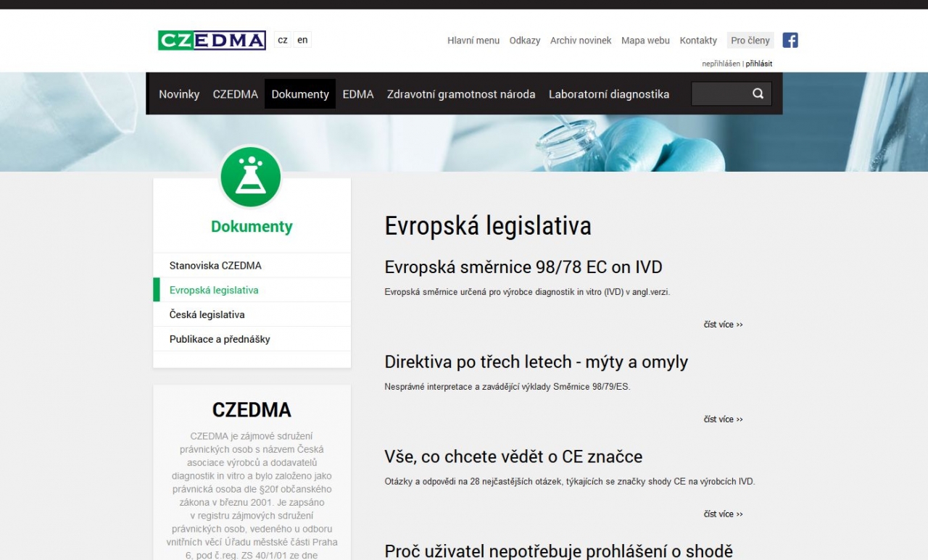Open article Direktiva po třech letech
The width and height of the screenshot is (928, 560).
click(x=536, y=362)
